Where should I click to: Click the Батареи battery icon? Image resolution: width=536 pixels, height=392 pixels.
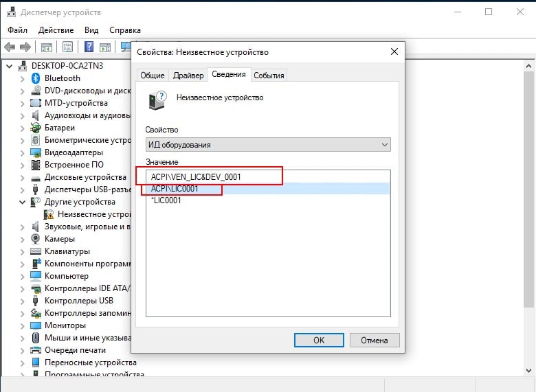pyautogui.click(x=36, y=128)
